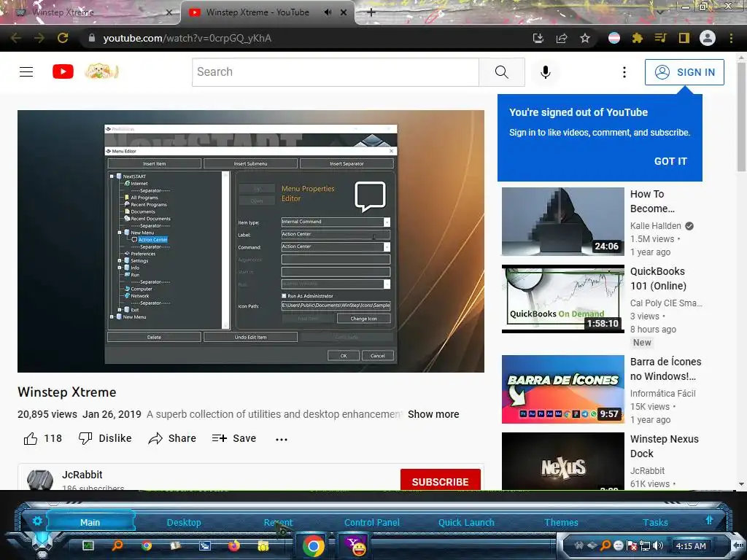This screenshot has height=560, width=747.
Task: Launch Firefox from the taskbar
Action: pyautogui.click(x=234, y=545)
